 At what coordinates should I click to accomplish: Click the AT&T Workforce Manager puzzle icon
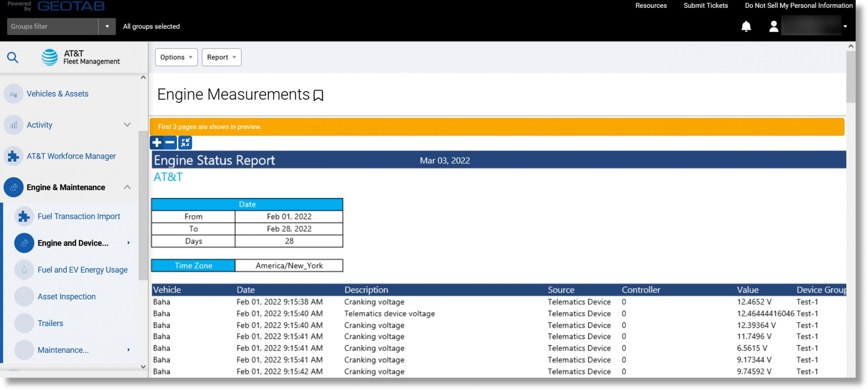(x=14, y=156)
